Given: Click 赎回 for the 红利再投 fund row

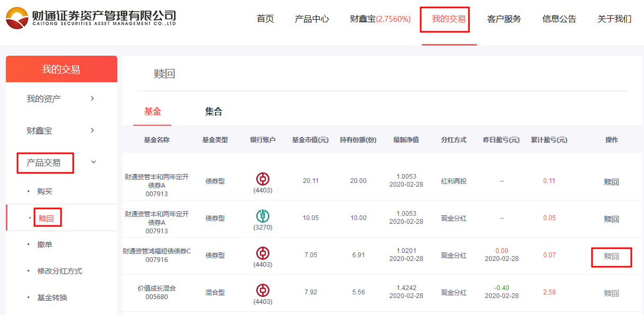Looking at the screenshot, I should [x=612, y=182].
